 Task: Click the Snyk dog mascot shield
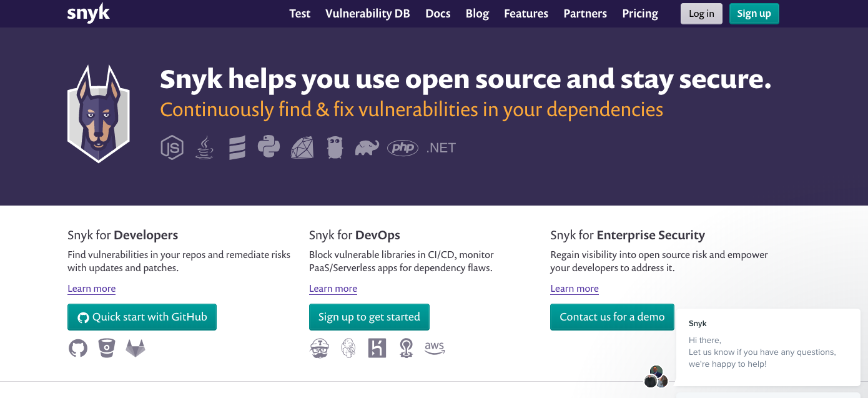[x=99, y=114]
